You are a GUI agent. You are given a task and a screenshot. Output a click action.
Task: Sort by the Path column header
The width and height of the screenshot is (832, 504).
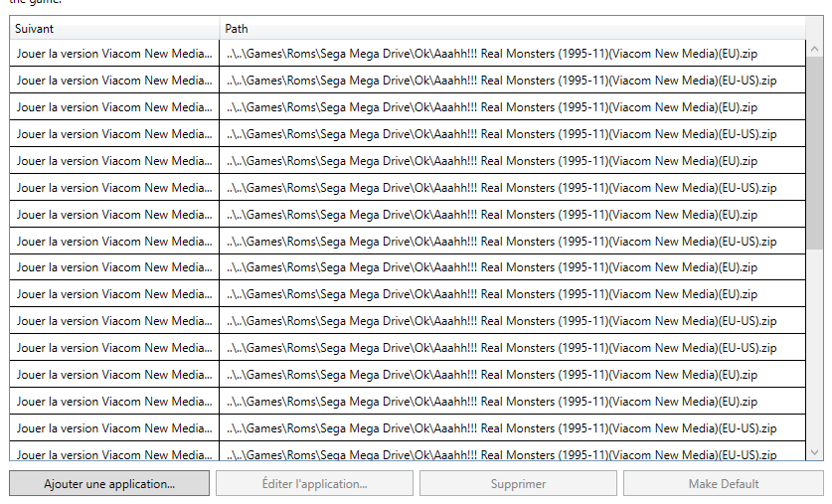(512, 29)
